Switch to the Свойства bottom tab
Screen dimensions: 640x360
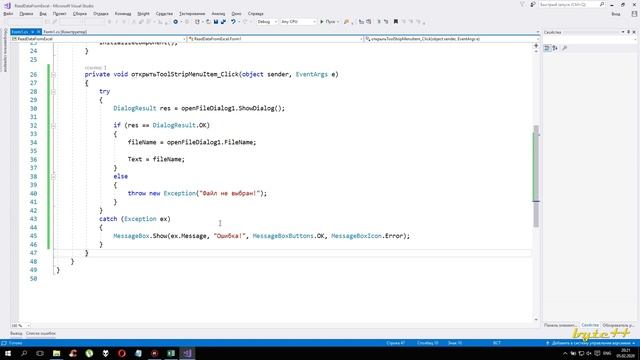pyautogui.click(x=590, y=325)
